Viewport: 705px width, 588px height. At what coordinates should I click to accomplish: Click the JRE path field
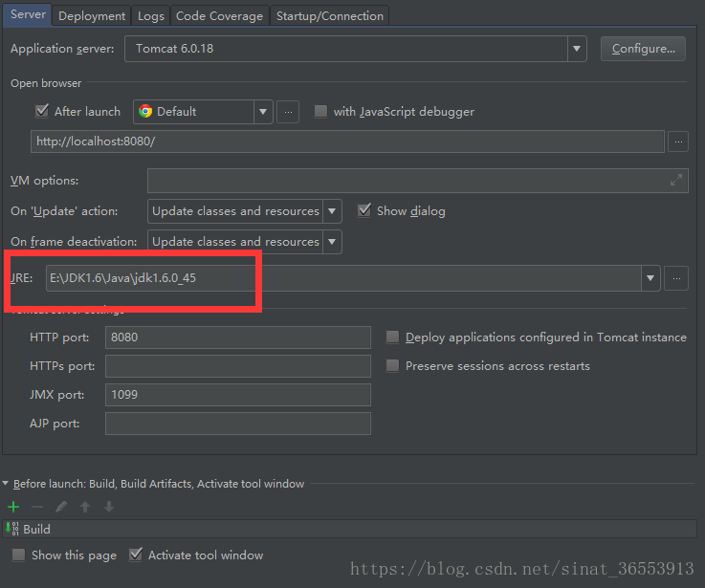343,278
